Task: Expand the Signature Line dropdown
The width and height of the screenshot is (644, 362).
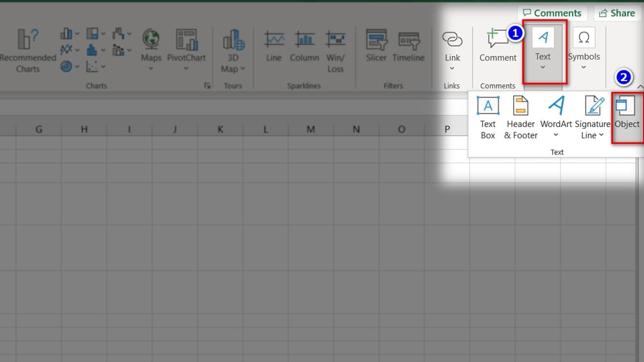Action: click(x=601, y=135)
